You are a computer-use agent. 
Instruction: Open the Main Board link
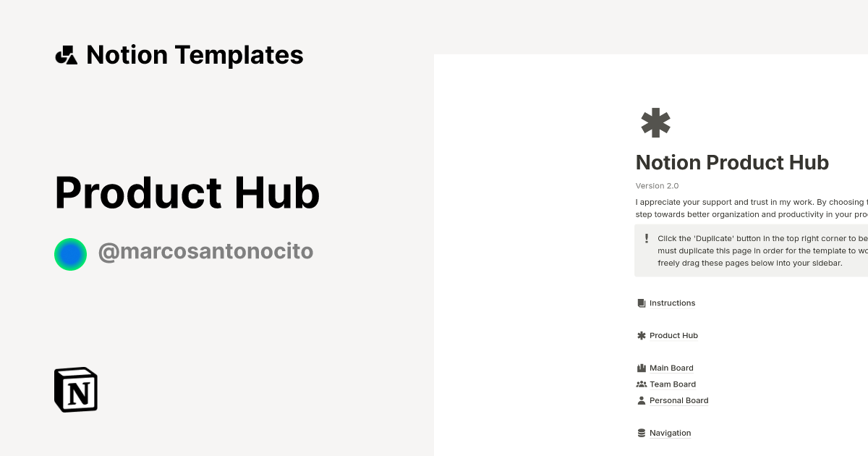coord(671,368)
